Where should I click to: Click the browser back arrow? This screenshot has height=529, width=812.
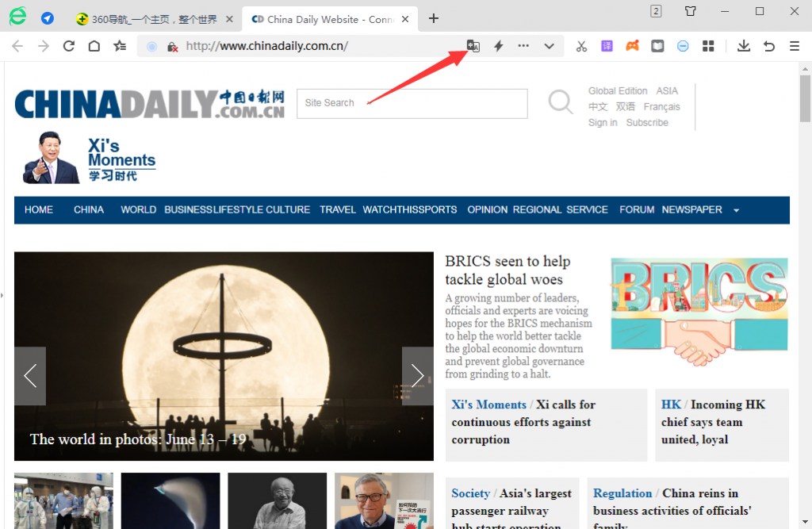[x=17, y=46]
